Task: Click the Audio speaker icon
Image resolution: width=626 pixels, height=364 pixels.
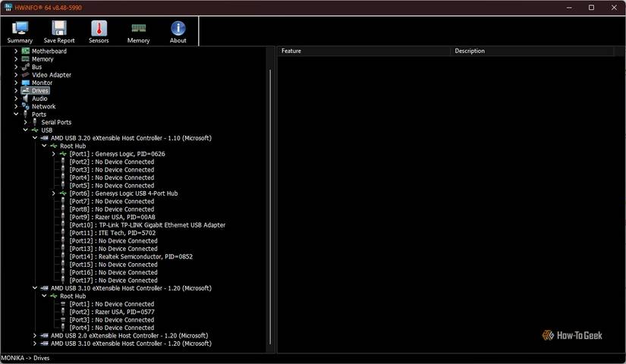Action: pos(26,99)
